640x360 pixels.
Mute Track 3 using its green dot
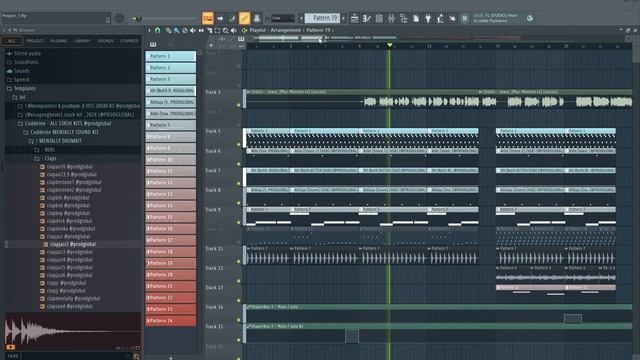click(239, 105)
